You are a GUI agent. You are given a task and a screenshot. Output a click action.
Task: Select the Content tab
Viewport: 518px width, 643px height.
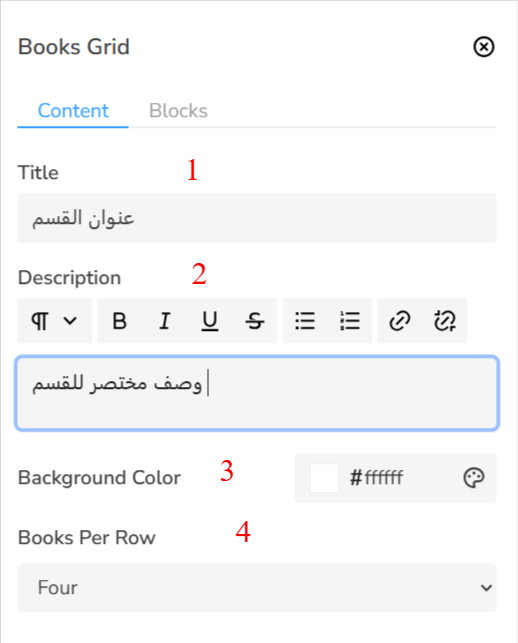click(x=73, y=111)
